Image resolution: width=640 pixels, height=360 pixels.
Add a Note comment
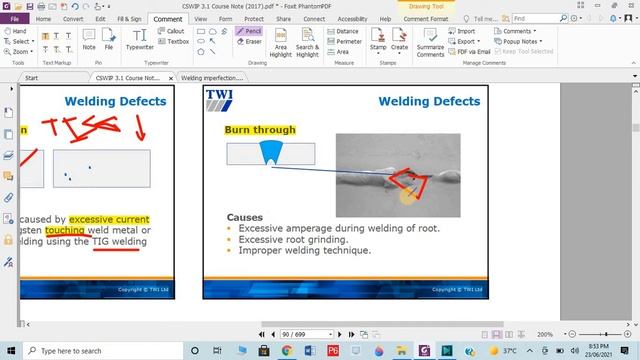click(x=89, y=39)
